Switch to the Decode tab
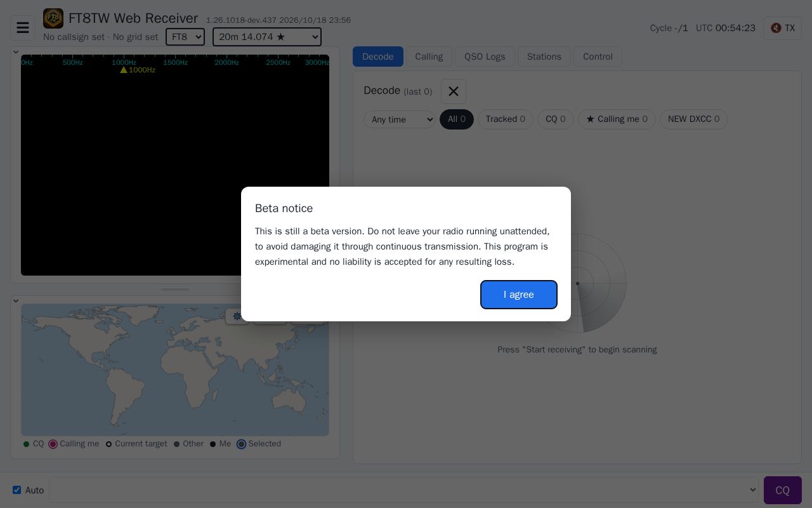This screenshot has height=508, width=812. click(x=378, y=57)
